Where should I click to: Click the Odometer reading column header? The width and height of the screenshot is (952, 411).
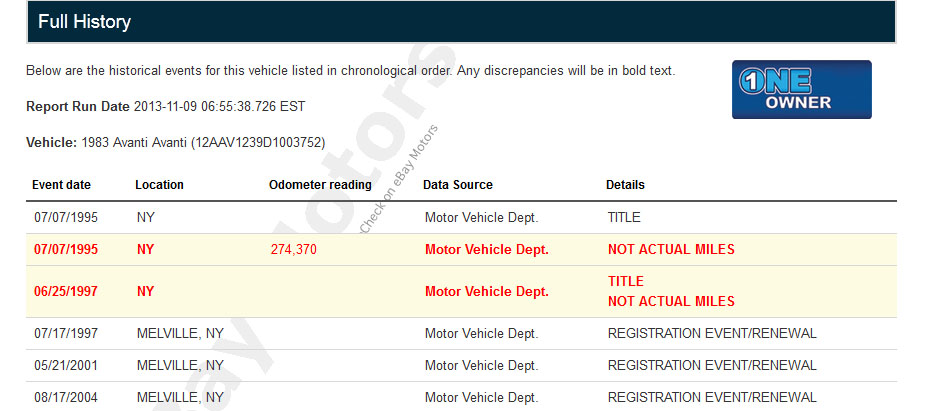(320, 185)
